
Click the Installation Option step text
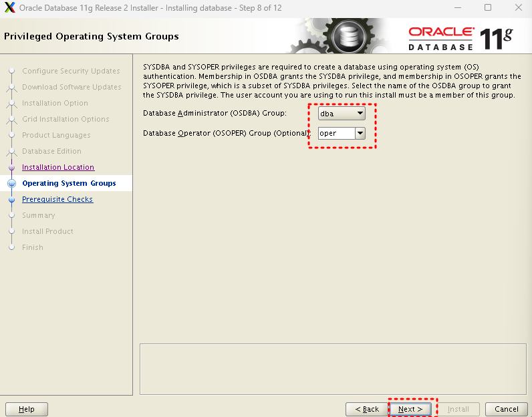pos(55,103)
